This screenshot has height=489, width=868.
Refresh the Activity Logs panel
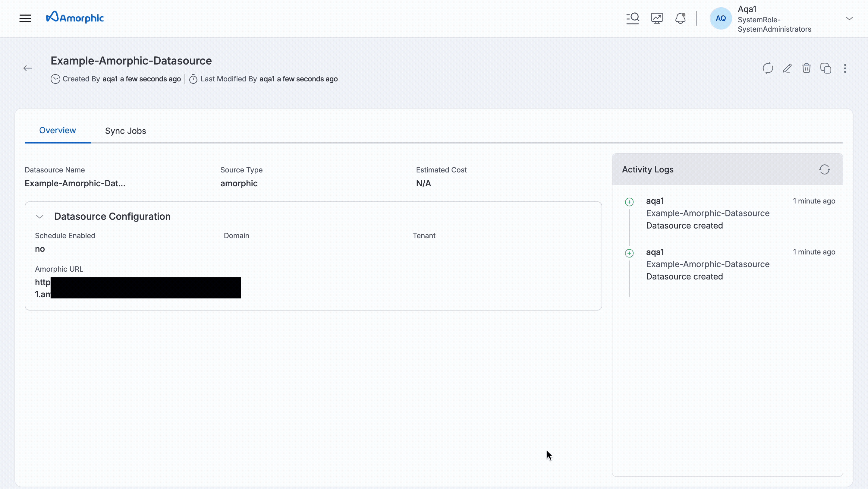click(x=825, y=169)
